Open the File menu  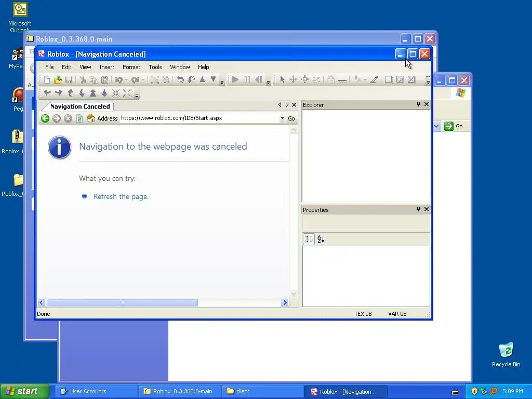[49, 67]
